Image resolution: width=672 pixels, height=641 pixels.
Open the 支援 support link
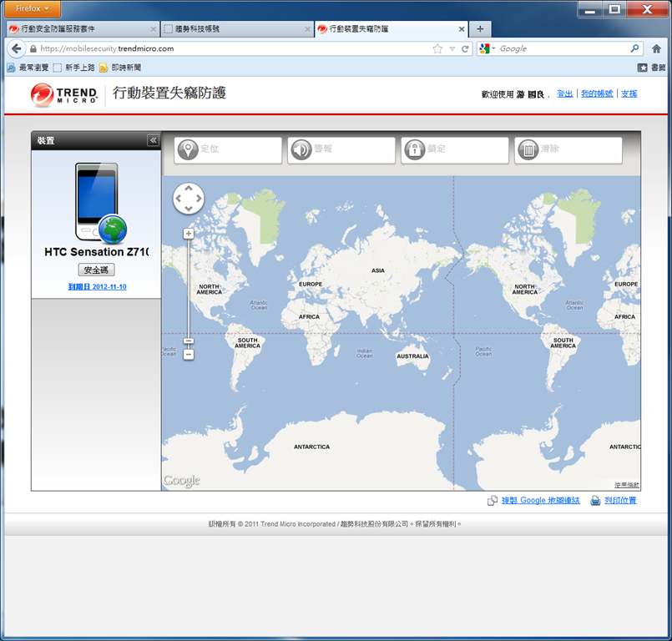pyautogui.click(x=629, y=93)
